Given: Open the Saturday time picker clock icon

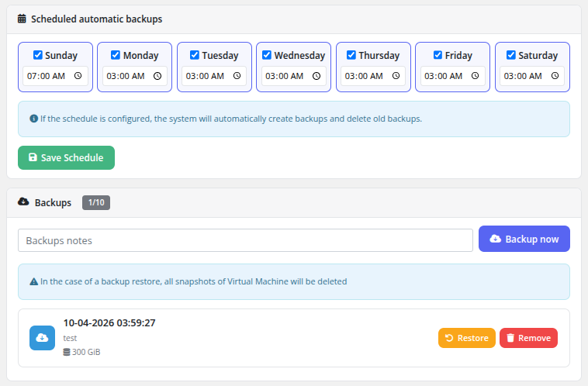Looking at the screenshot, I should pos(555,76).
